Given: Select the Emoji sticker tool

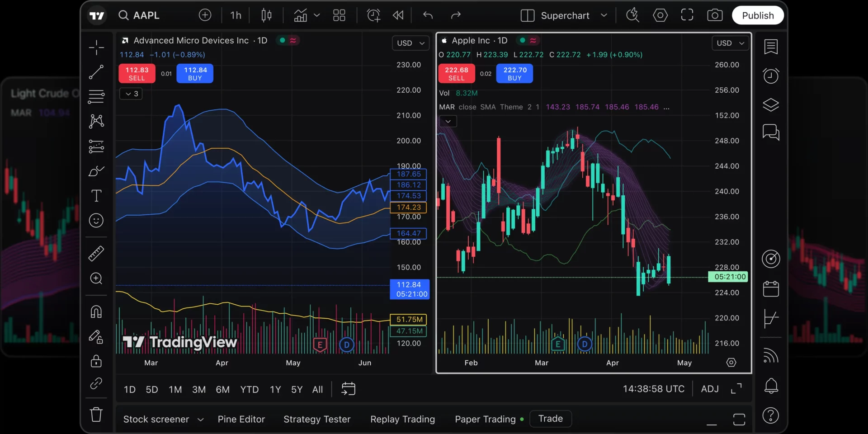Looking at the screenshot, I should pyautogui.click(x=96, y=221).
